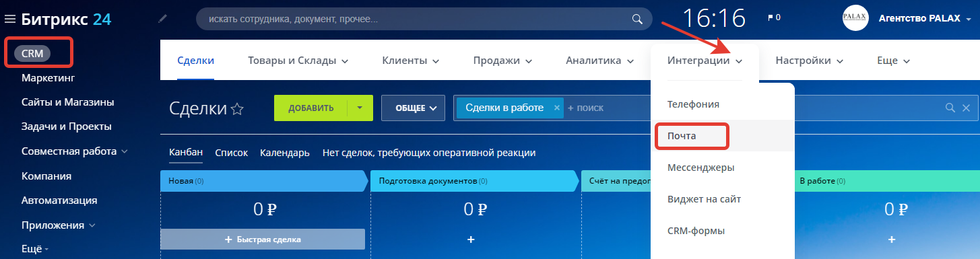Click the magnifier icon in the top search bar
The width and height of the screenshot is (980, 259).
pos(637,20)
